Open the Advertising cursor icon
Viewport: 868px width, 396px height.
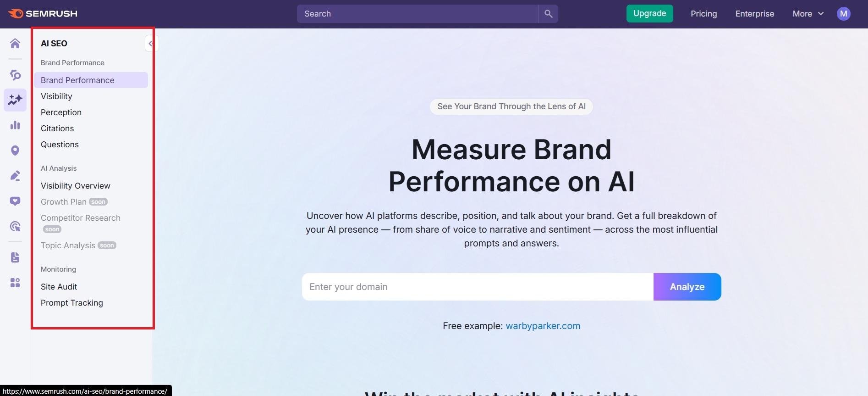point(15,226)
